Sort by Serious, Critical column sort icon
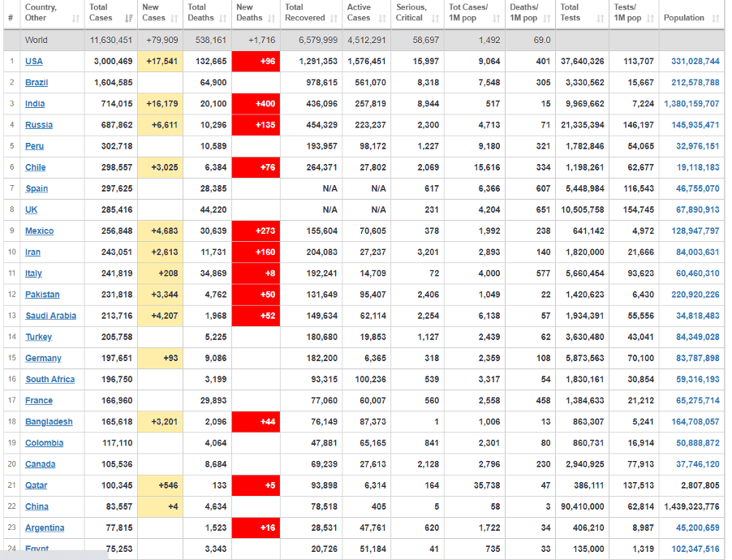This screenshot has width=732, height=560. 436,19
